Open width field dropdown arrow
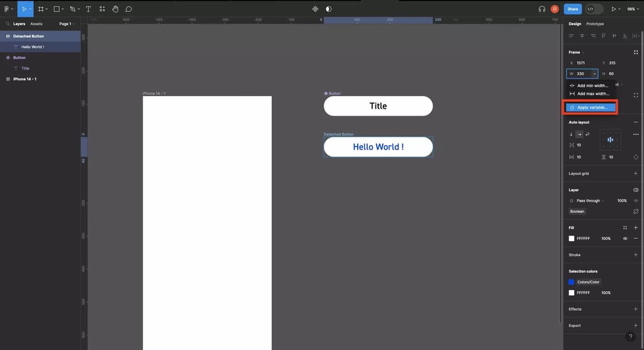 point(594,74)
